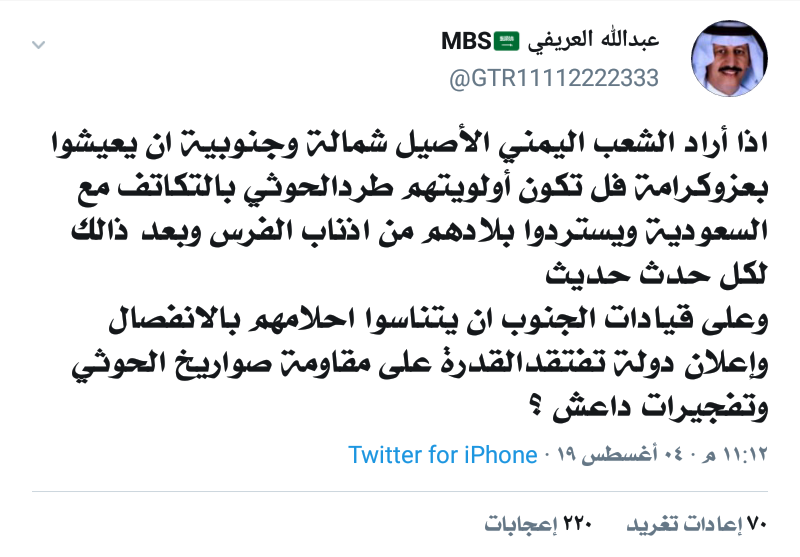Click tweet line starting وعلى قيادات الجنوب
The height and width of the screenshot is (557, 800).
tap(412, 320)
